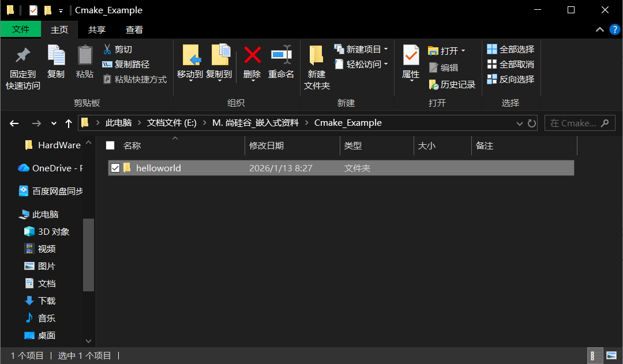Image resolution: width=623 pixels, height=364 pixels.
Task: Switch to large thumbnails view in status bar
Action: click(611, 356)
